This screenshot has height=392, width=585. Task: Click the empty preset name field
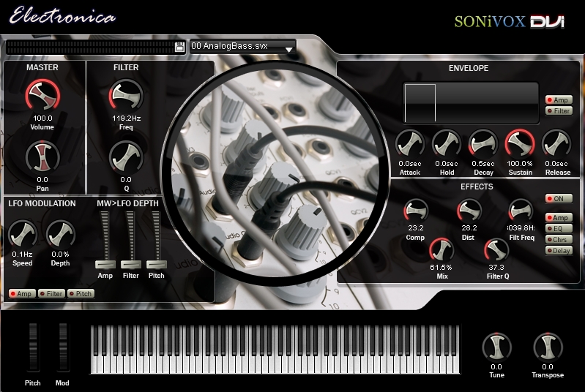(90, 47)
